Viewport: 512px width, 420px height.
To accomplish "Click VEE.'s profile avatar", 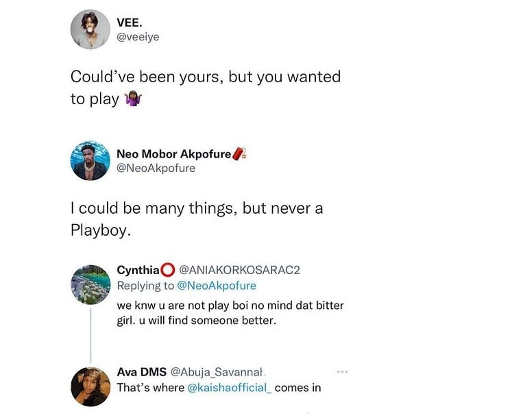I will point(90,29).
